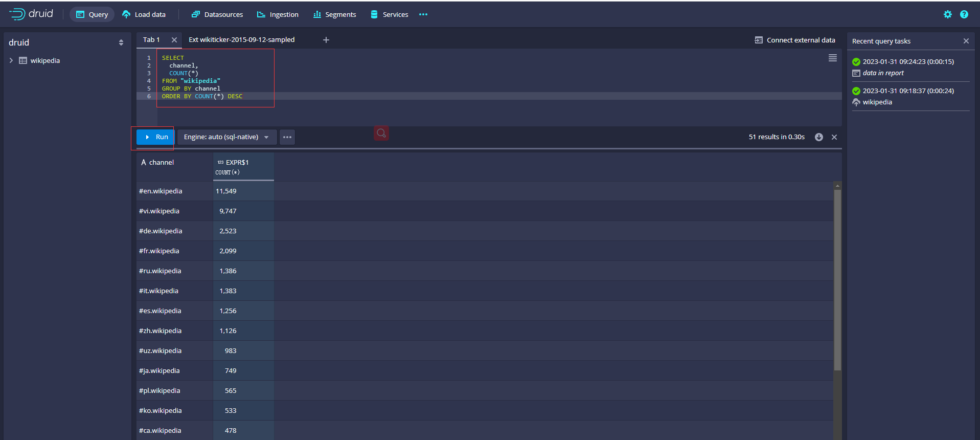Screen dimensions: 980x440
Task: Go to Segments view
Action: click(x=334, y=14)
